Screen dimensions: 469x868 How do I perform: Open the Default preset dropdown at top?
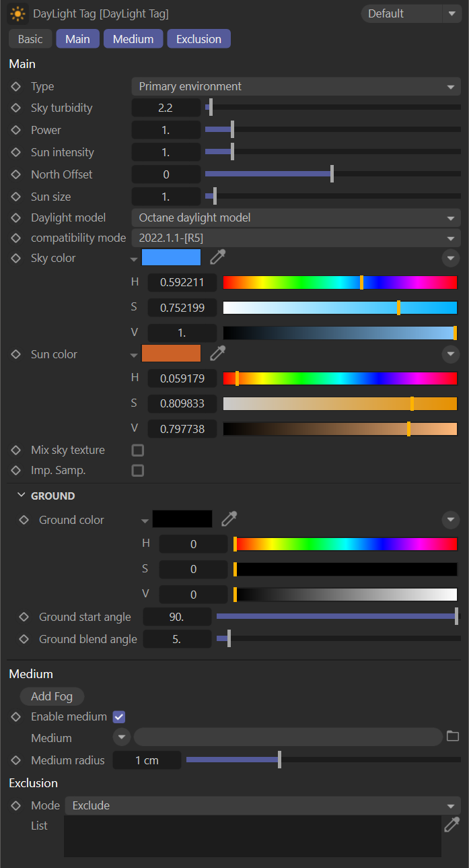click(x=410, y=13)
